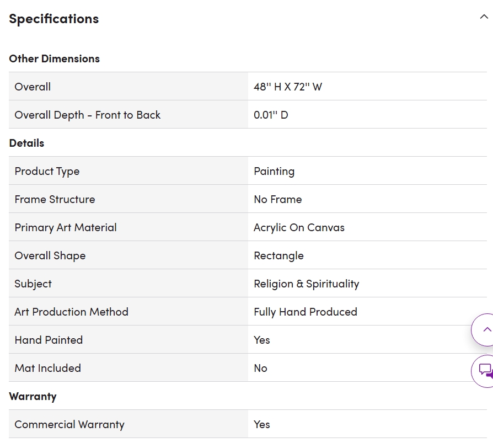Click the Painting product type value
Screen dimensions: 493x448
click(274, 171)
